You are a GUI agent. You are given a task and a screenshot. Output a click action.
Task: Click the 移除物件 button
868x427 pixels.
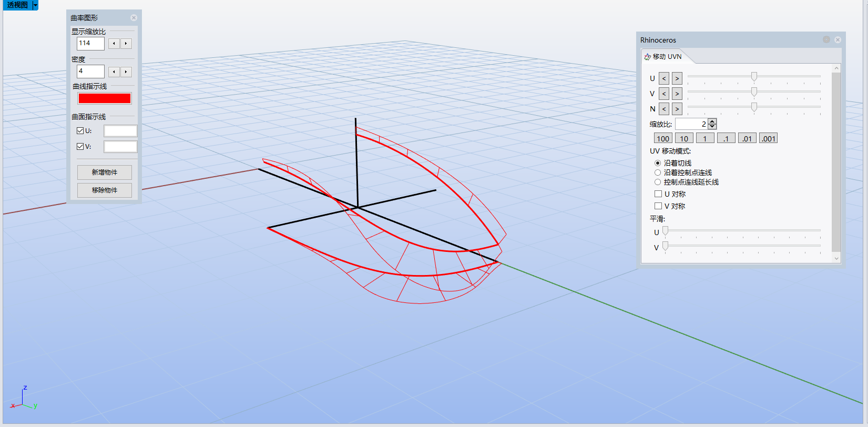click(105, 190)
